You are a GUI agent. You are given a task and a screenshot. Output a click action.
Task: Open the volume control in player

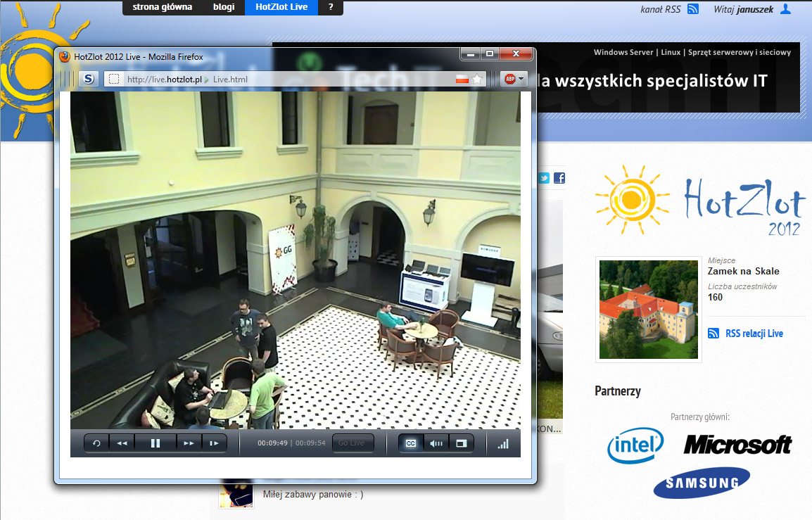tap(436, 443)
